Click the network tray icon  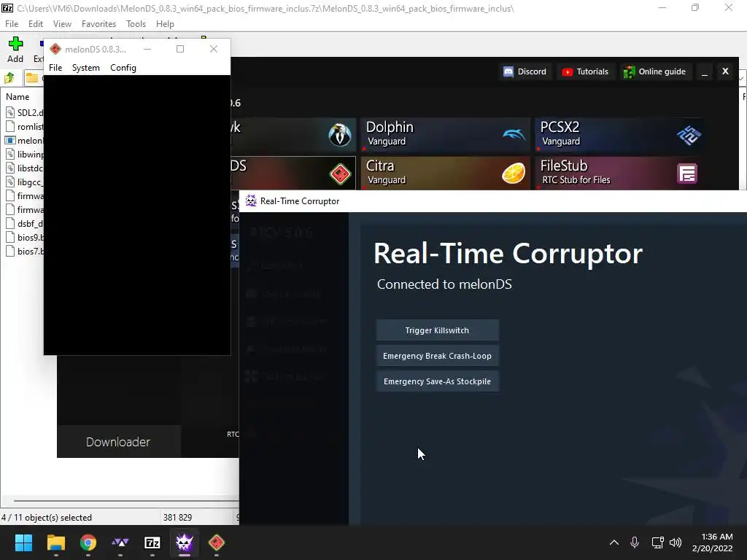coord(657,542)
